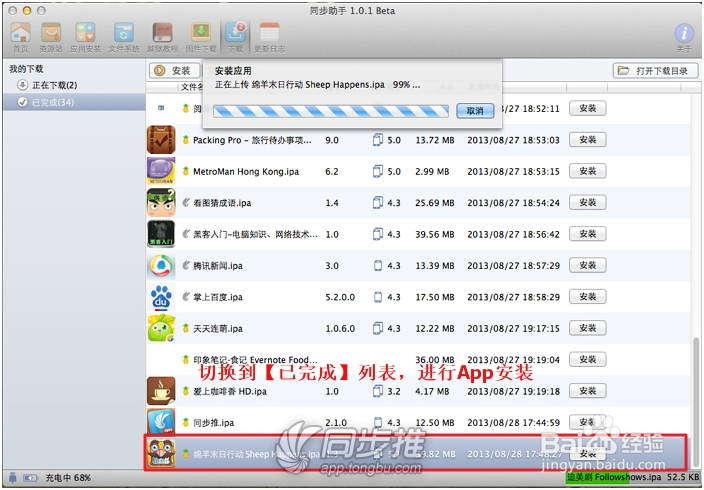Click the 追美剧 Followshows.ipa download status

tap(633, 477)
